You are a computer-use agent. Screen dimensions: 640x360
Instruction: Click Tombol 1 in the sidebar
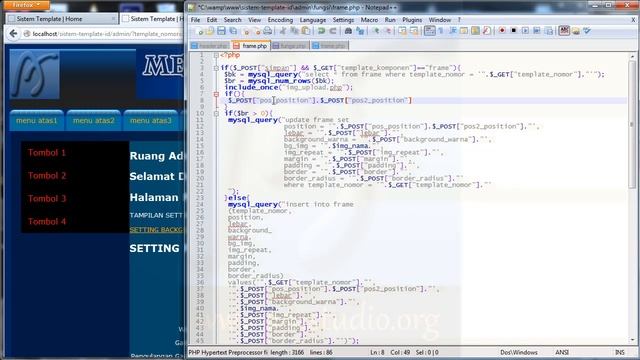pyautogui.click(x=47, y=153)
